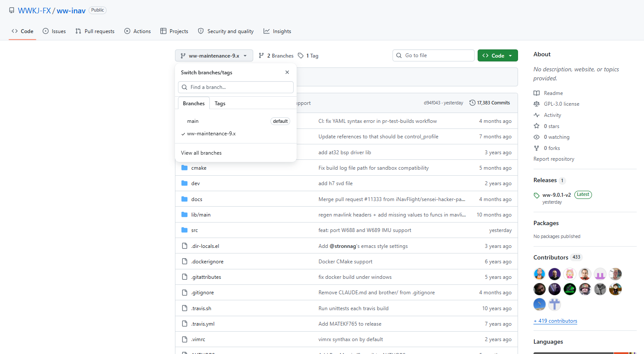The width and height of the screenshot is (644, 354).
Task: Click the release tag icon beside ww-9.0.1-v2
Action: pyautogui.click(x=537, y=195)
